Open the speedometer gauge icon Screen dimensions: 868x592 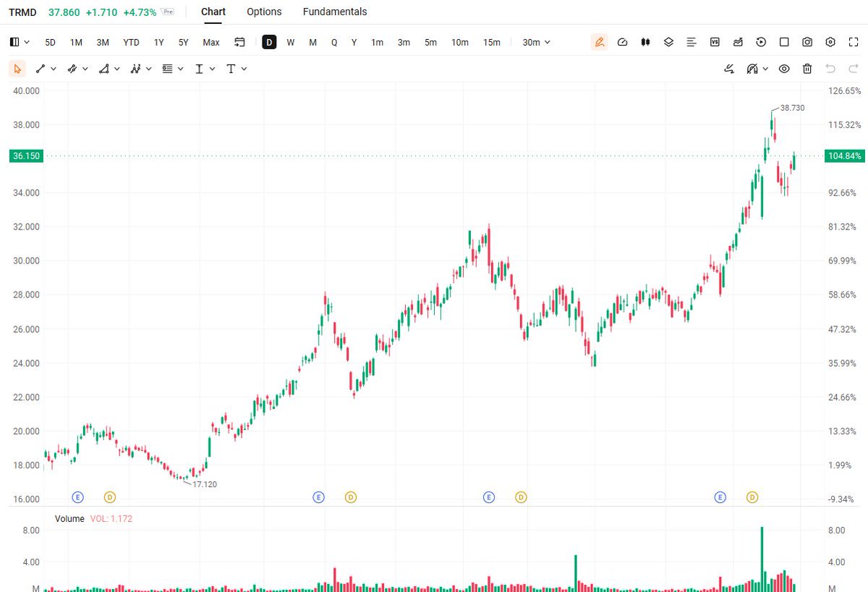point(622,42)
